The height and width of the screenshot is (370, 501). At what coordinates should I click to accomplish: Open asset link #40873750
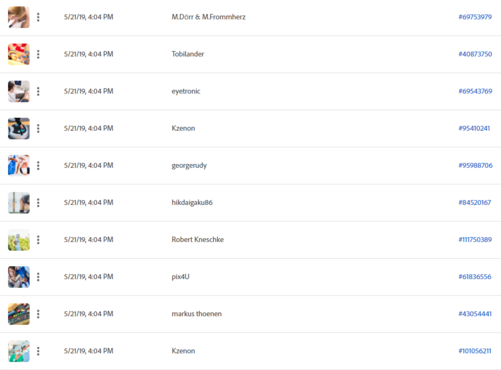click(x=475, y=54)
